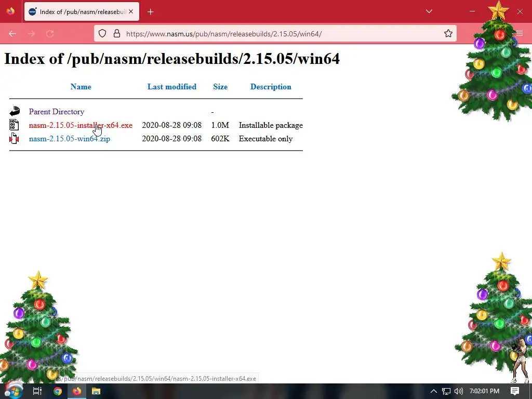Bookmark this page with the star icon

tap(448, 33)
